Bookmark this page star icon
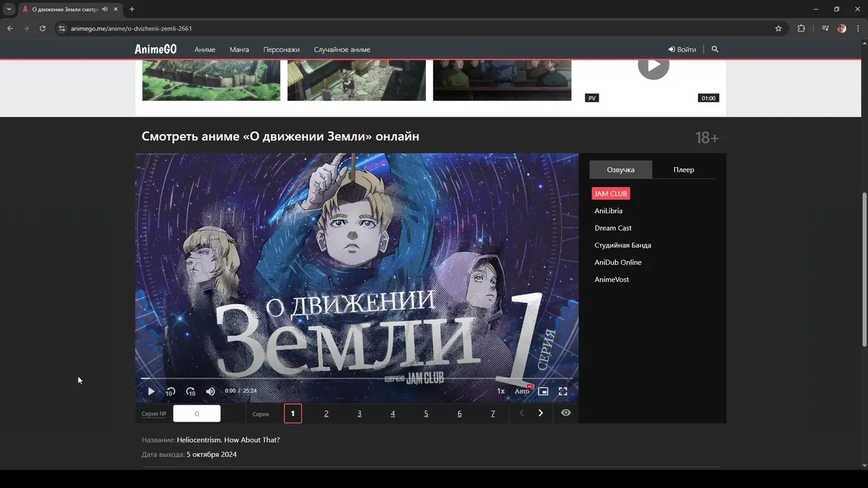This screenshot has height=488, width=868. coord(778,28)
